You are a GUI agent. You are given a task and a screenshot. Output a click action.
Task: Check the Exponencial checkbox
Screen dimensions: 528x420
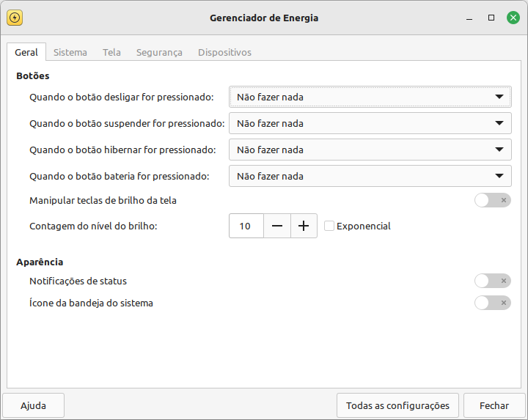point(329,226)
